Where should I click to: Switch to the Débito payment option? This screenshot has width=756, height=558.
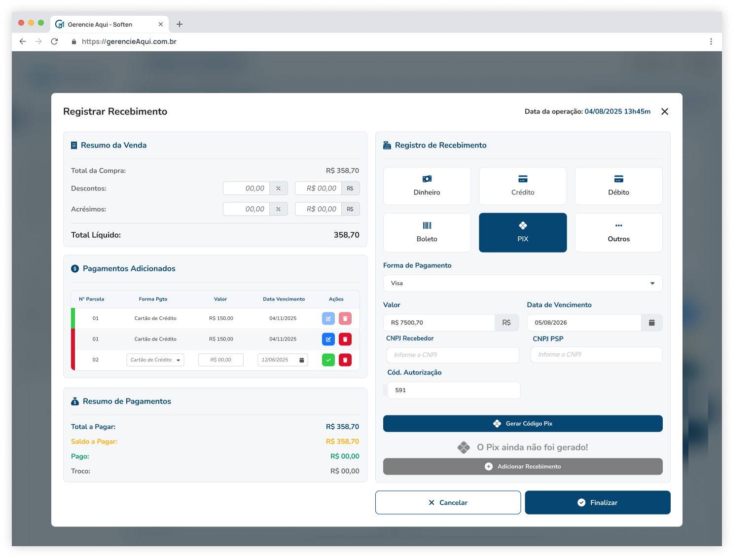[618, 186]
